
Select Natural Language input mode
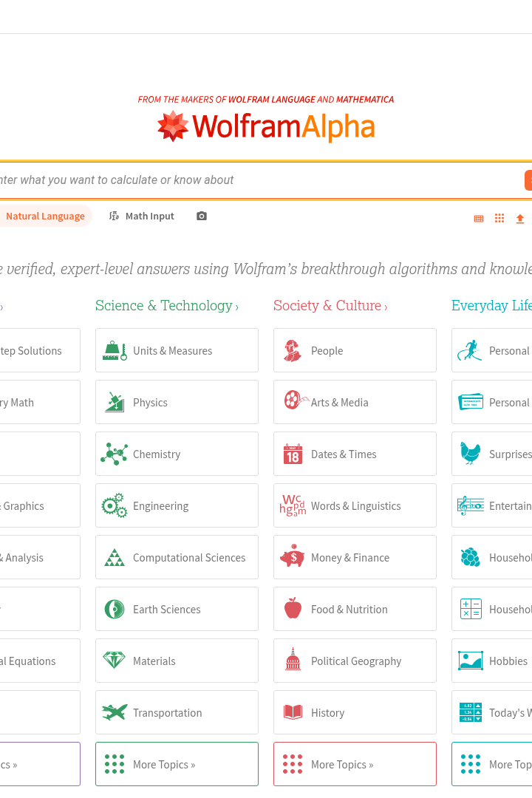(45, 216)
